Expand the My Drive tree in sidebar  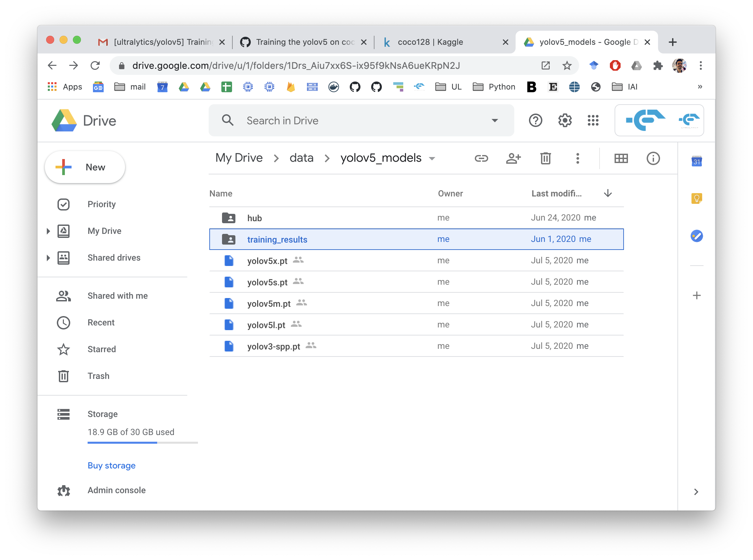pos(48,231)
